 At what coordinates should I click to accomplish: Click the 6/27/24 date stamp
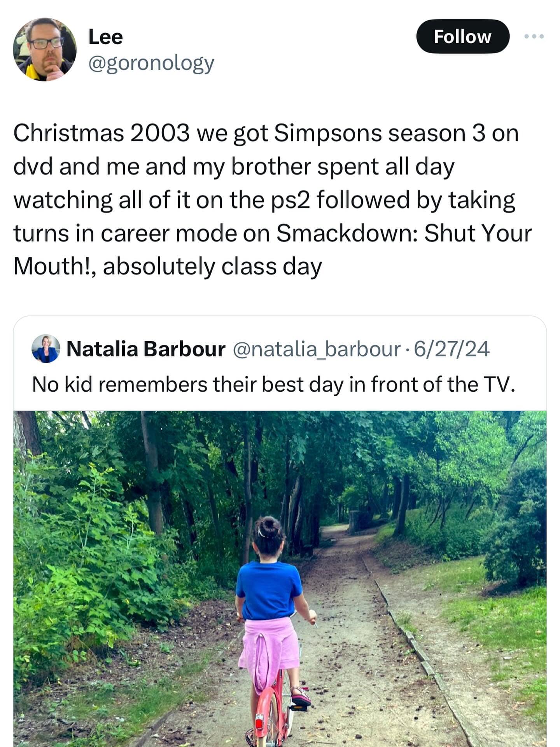click(451, 349)
